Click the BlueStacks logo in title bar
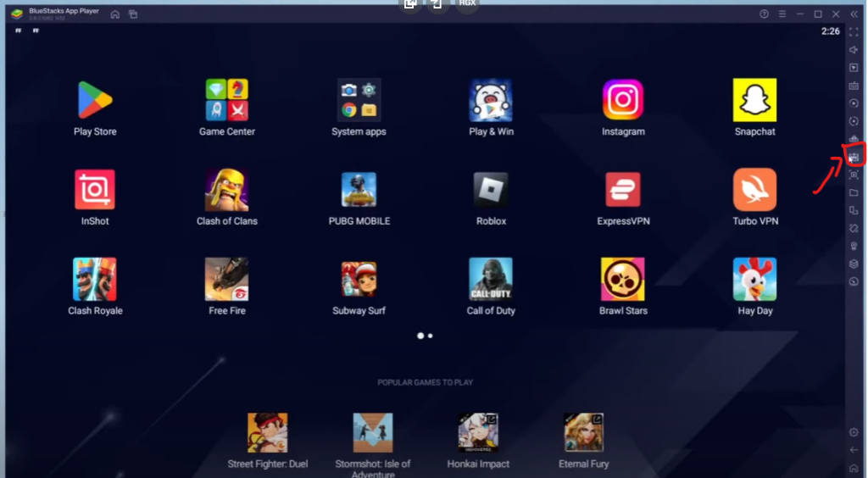868x478 pixels. pyautogui.click(x=17, y=14)
